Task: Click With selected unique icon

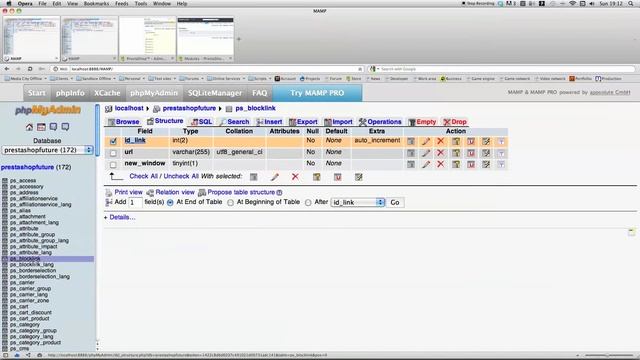Action: (x=338, y=177)
